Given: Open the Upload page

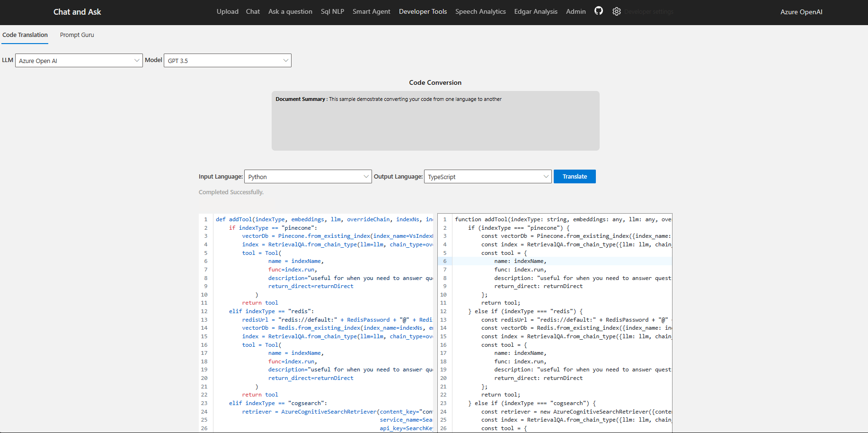Looking at the screenshot, I should point(228,11).
